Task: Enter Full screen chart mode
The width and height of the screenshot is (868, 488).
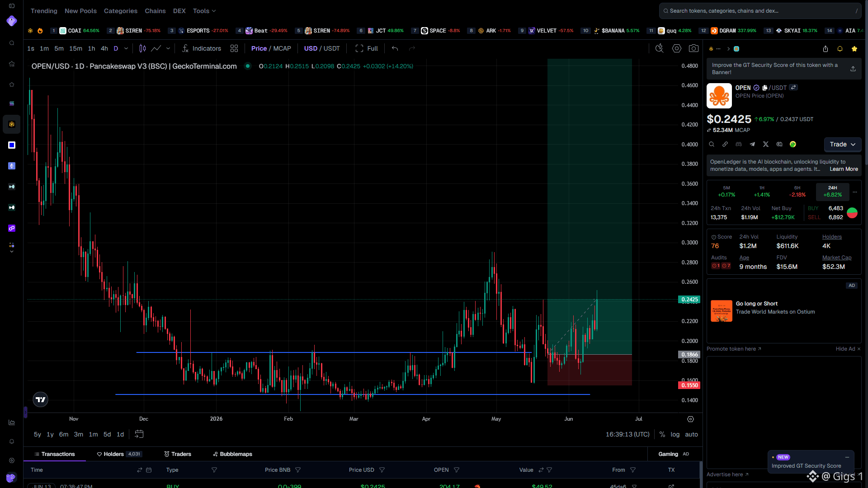Action: pos(367,48)
